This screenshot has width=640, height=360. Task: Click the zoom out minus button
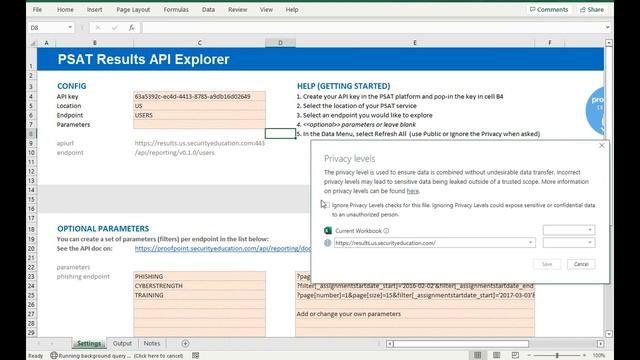[529, 356]
